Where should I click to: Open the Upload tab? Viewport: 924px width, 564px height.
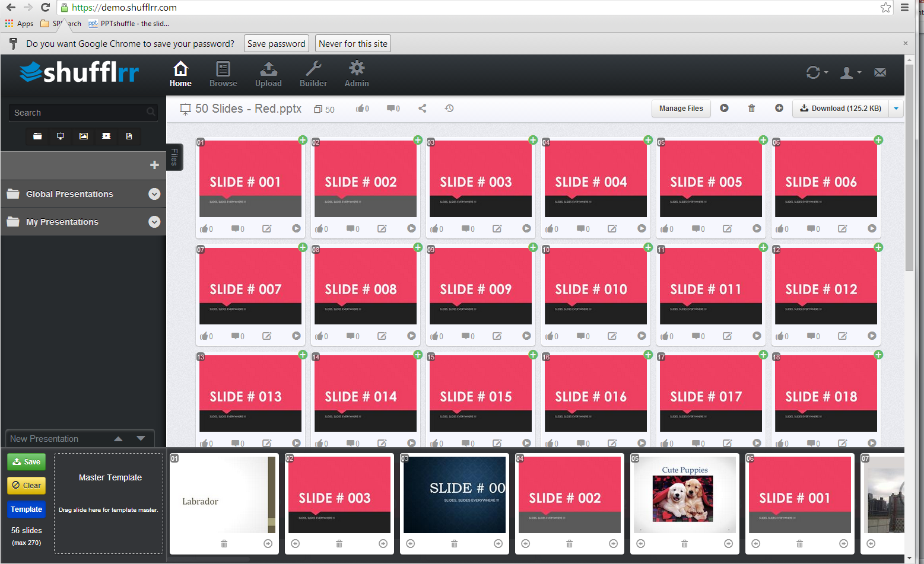(268, 74)
